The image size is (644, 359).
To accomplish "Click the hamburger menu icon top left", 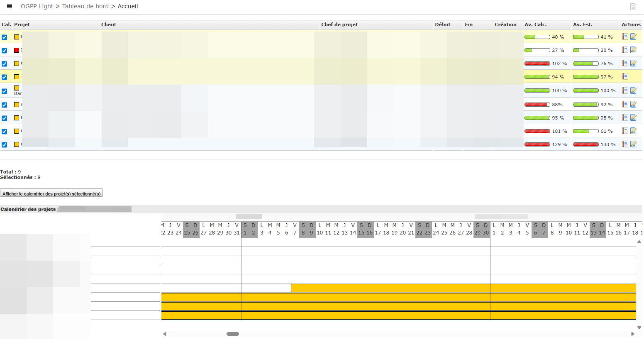I will (x=9, y=6).
